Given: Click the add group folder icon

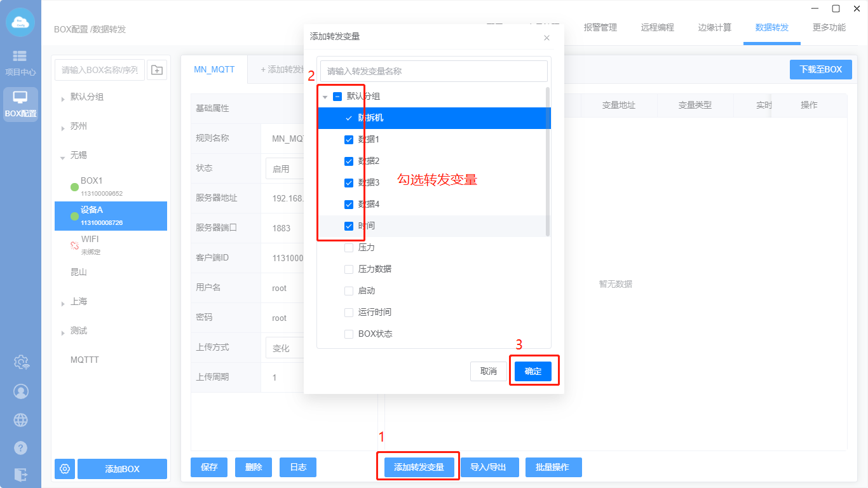Looking at the screenshot, I should pos(157,70).
